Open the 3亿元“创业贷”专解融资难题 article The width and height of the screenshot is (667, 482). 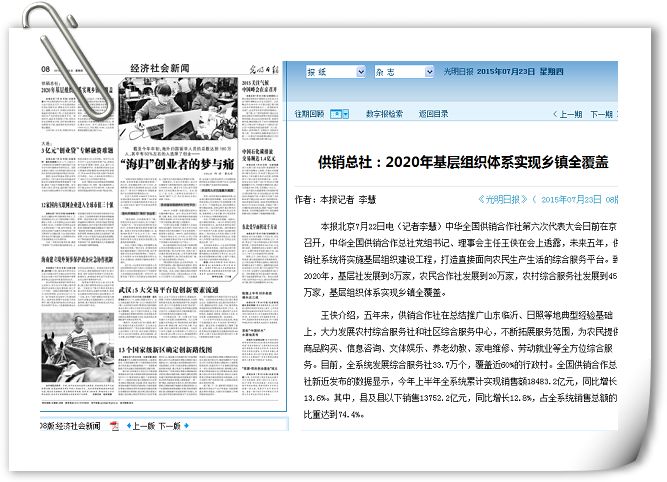pos(77,150)
